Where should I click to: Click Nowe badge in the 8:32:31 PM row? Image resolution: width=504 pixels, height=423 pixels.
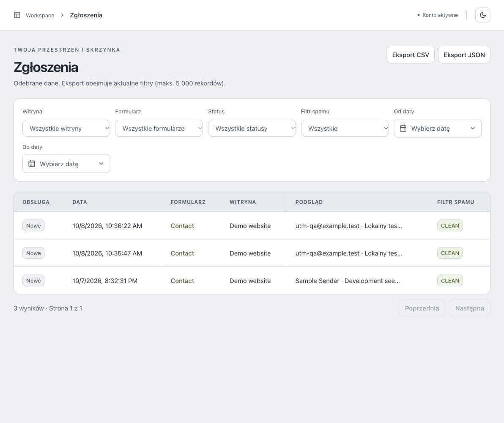(x=33, y=280)
